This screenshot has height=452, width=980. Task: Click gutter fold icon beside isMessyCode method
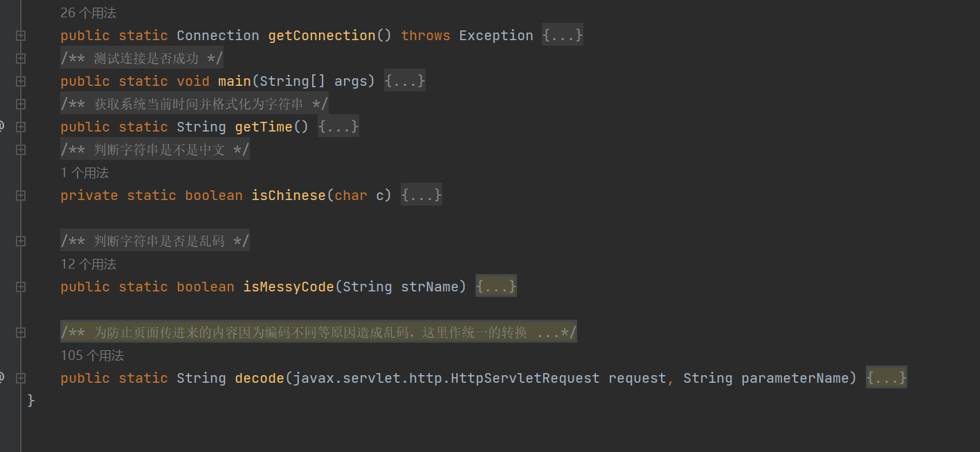pyautogui.click(x=21, y=287)
